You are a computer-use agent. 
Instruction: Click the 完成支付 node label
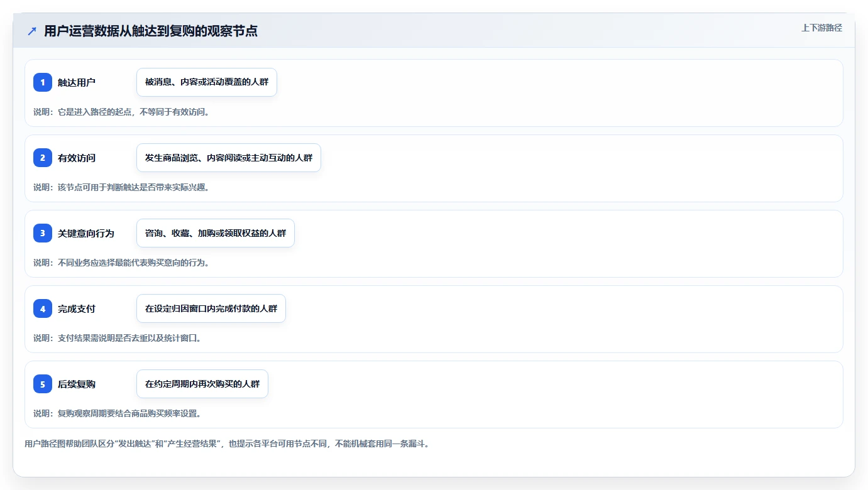point(77,308)
